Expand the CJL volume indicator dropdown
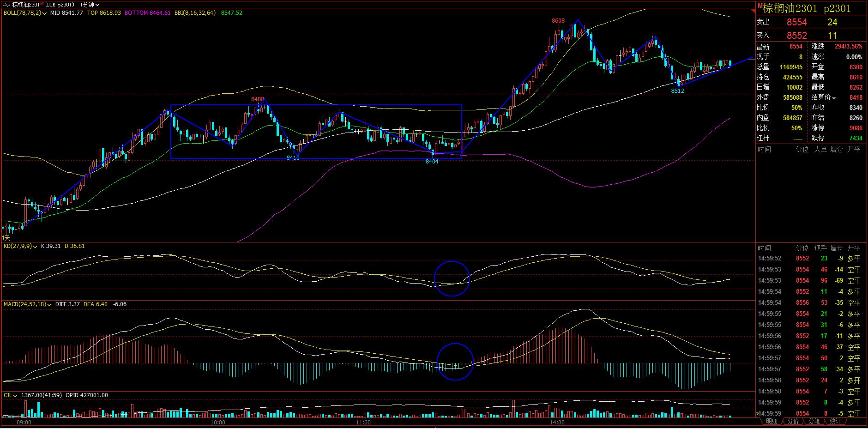This screenshot has height=429, width=868. pyautogui.click(x=16, y=396)
